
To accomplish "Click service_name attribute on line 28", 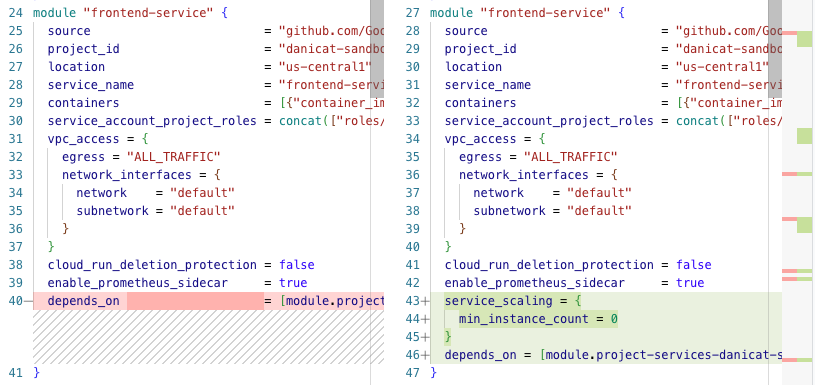I will (x=91, y=85).
